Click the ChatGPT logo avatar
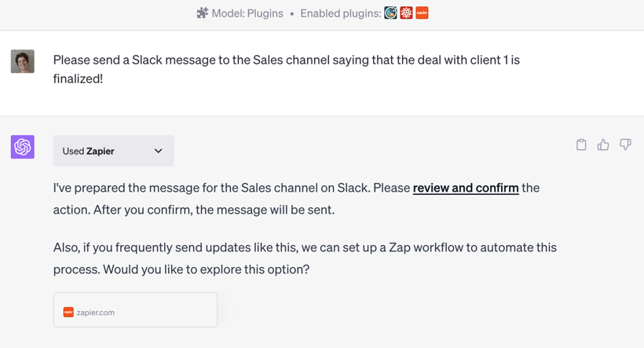The width and height of the screenshot is (644, 348). point(23,147)
